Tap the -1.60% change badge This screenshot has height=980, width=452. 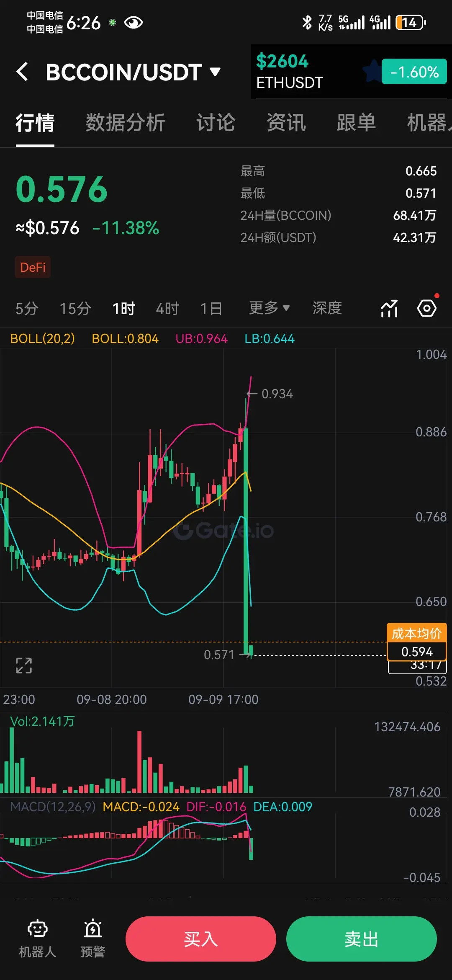tap(414, 72)
